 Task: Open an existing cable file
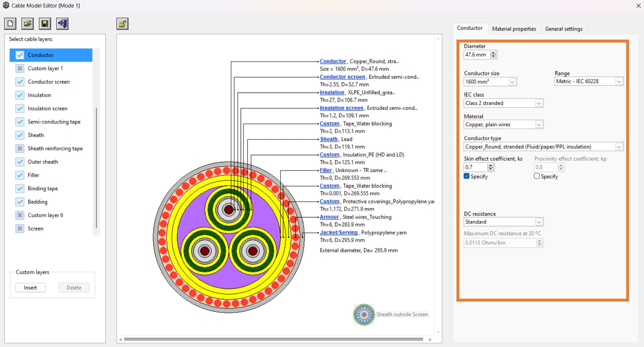tap(27, 23)
